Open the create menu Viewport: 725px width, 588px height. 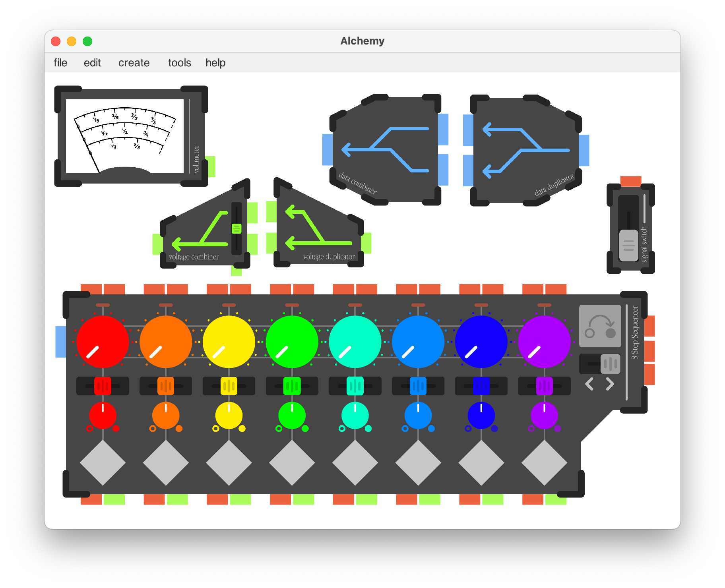134,63
